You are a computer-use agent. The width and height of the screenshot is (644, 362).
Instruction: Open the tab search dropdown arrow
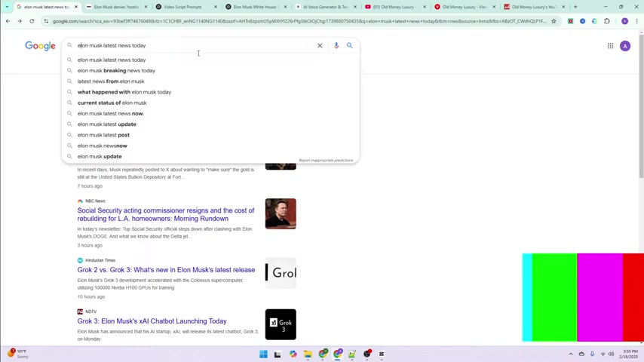(7, 7)
